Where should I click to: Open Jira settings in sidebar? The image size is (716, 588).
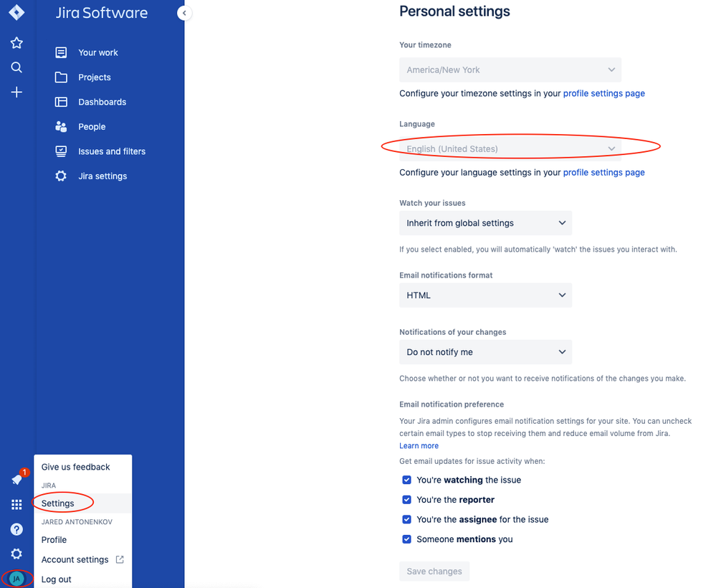pos(102,176)
